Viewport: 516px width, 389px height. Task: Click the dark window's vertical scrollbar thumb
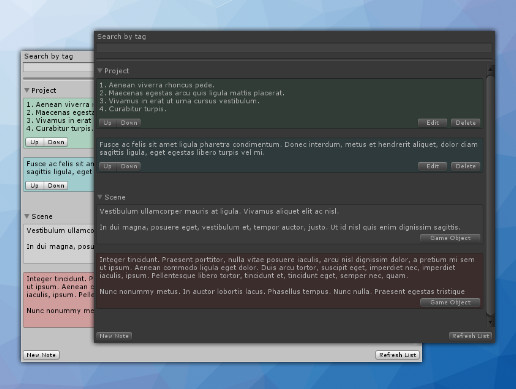[490, 195]
